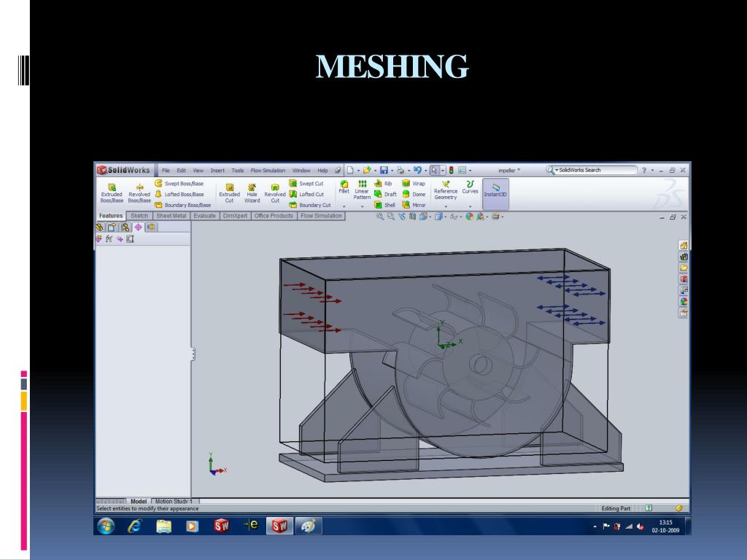Click the New document icon
This screenshot has width=747, height=560.
point(350,170)
